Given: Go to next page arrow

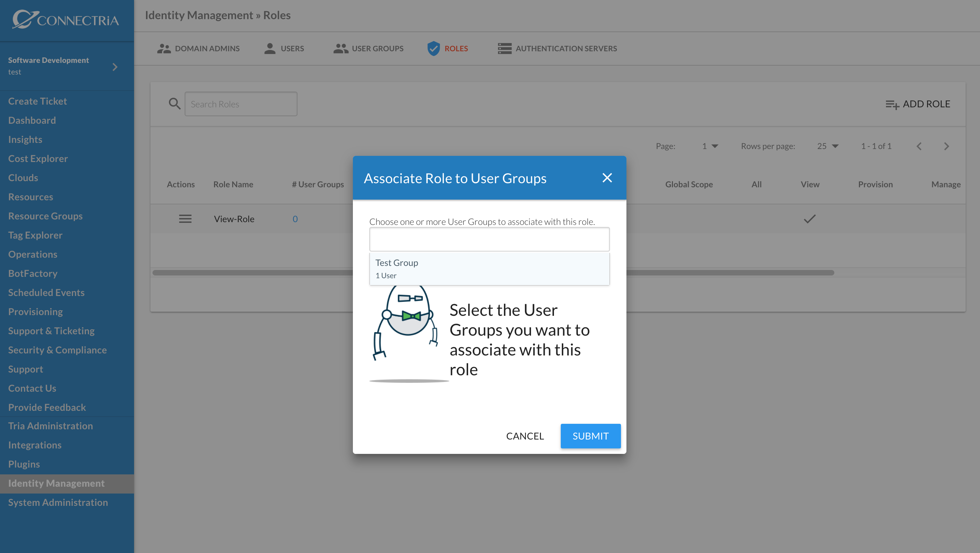Looking at the screenshot, I should tap(946, 146).
